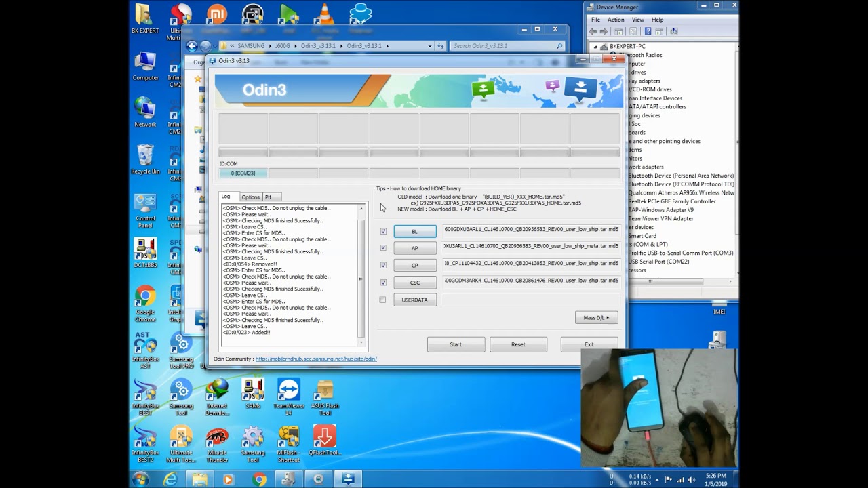Viewport: 868px width, 488px height.
Task: Click the USERDATA file button
Action: point(415,300)
